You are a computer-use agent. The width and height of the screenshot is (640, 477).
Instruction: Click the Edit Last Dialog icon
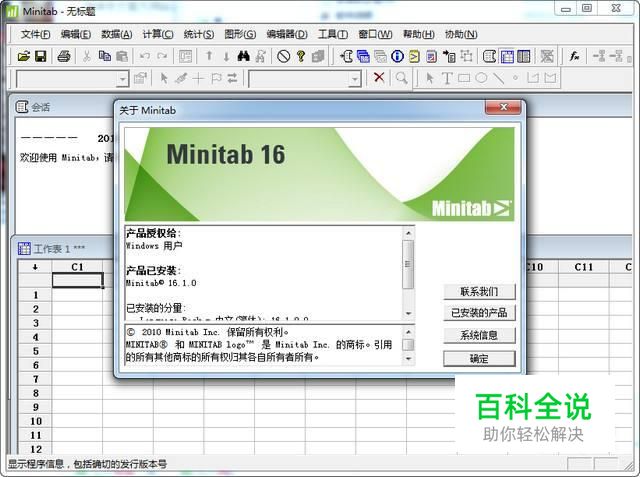pos(185,56)
